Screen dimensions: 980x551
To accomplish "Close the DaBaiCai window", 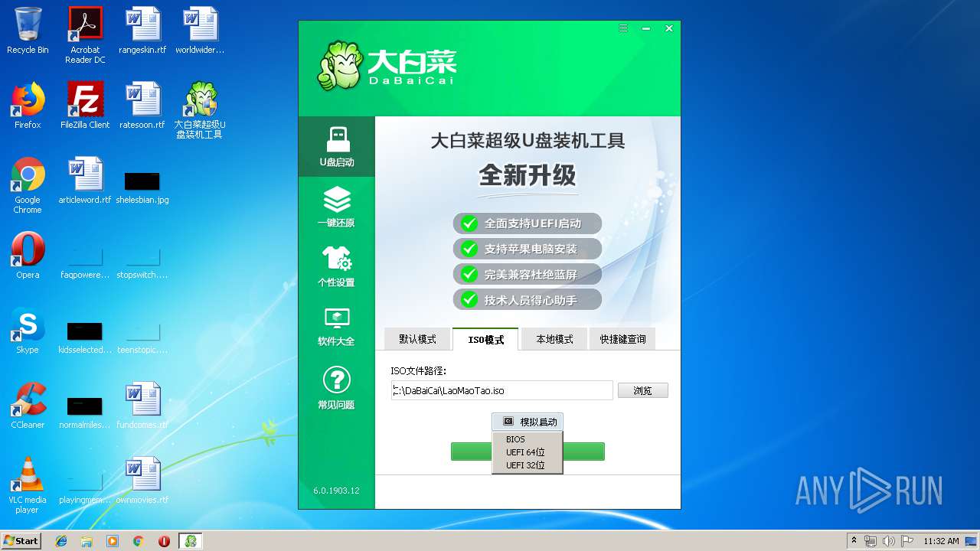I will 669,28.
